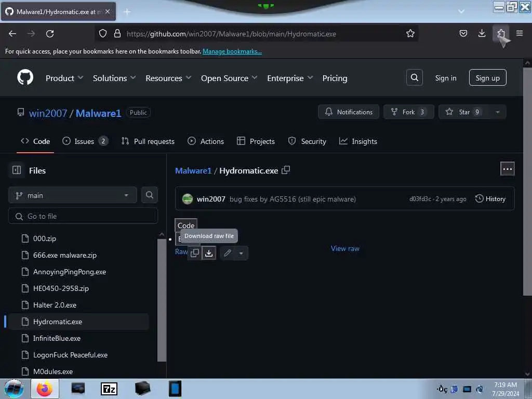Screen dimensions: 532x399
Task: Open the Manage bookmarks link
Action: (232, 51)
